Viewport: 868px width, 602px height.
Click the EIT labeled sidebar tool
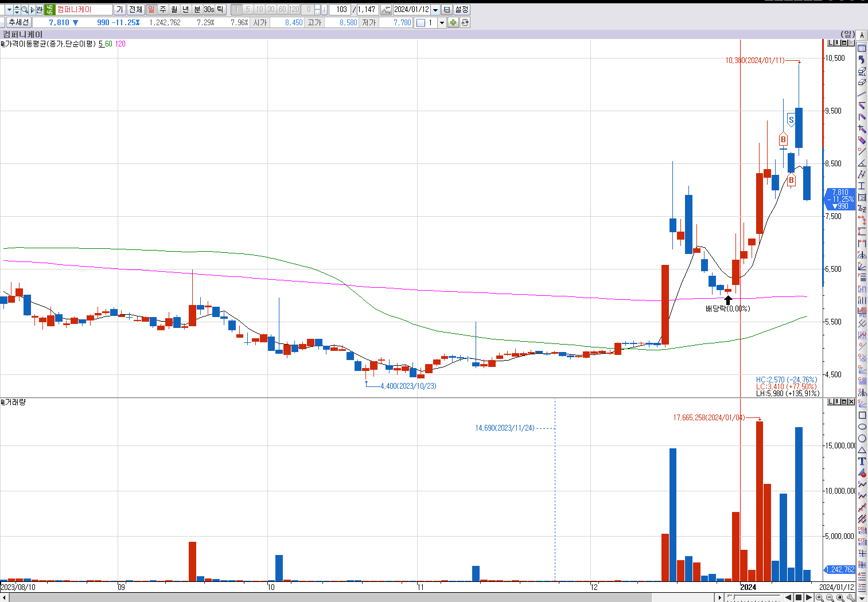(x=862, y=542)
